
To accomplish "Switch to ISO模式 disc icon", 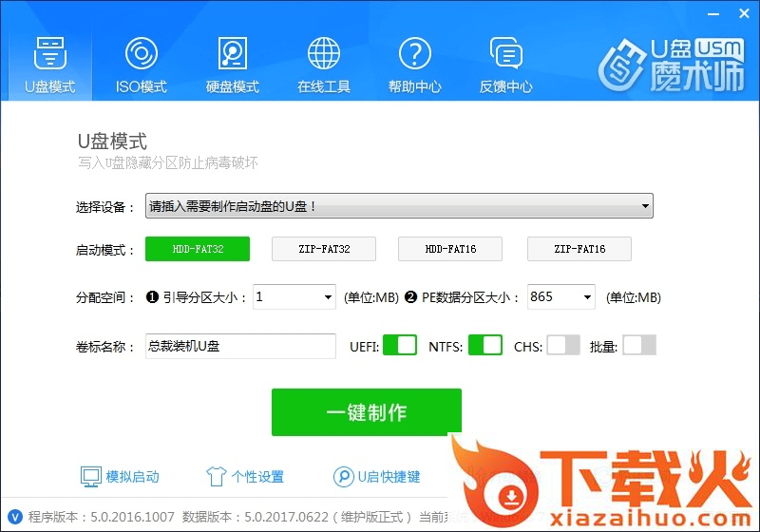I will click(141, 53).
